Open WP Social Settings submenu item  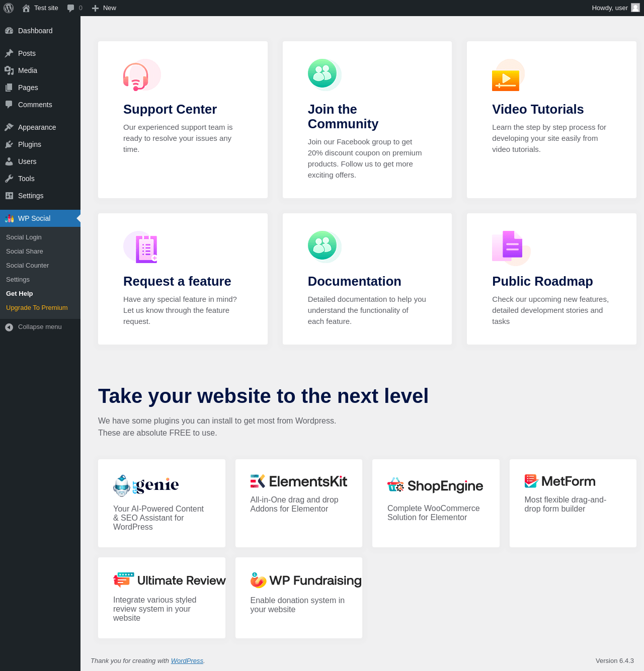click(x=18, y=280)
